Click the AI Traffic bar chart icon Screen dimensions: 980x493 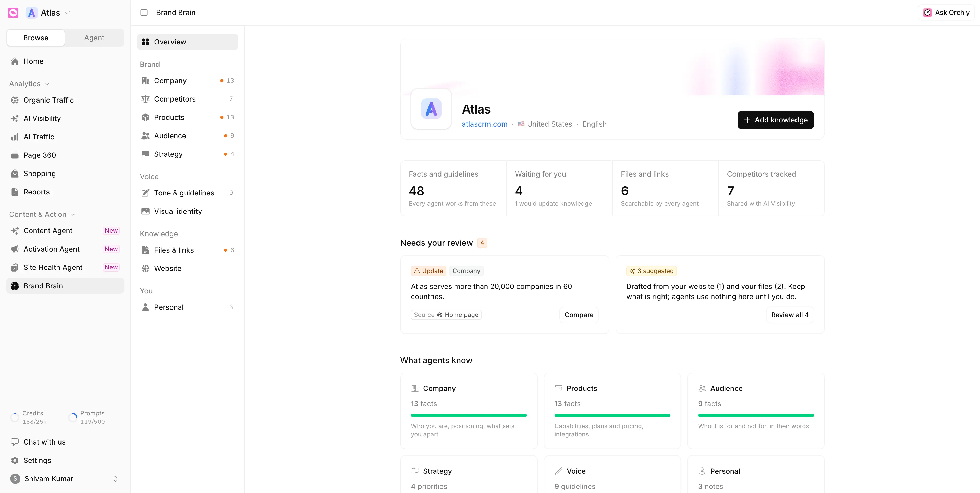click(15, 137)
